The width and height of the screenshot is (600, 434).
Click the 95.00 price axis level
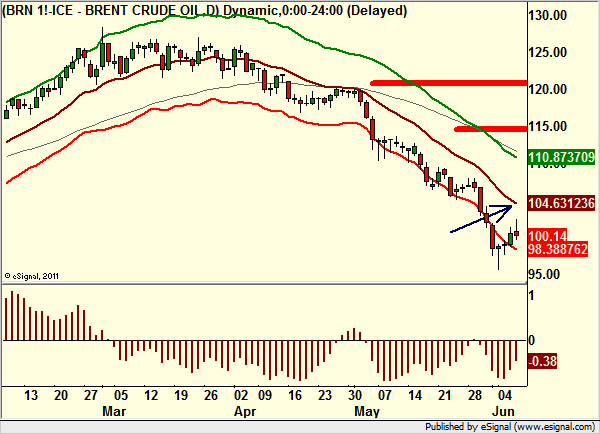[x=544, y=274]
